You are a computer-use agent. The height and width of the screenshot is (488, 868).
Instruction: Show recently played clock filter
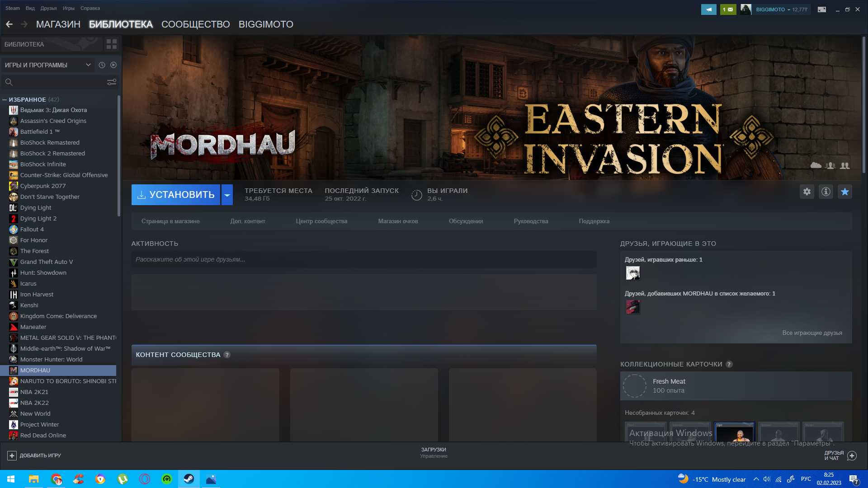tap(102, 65)
